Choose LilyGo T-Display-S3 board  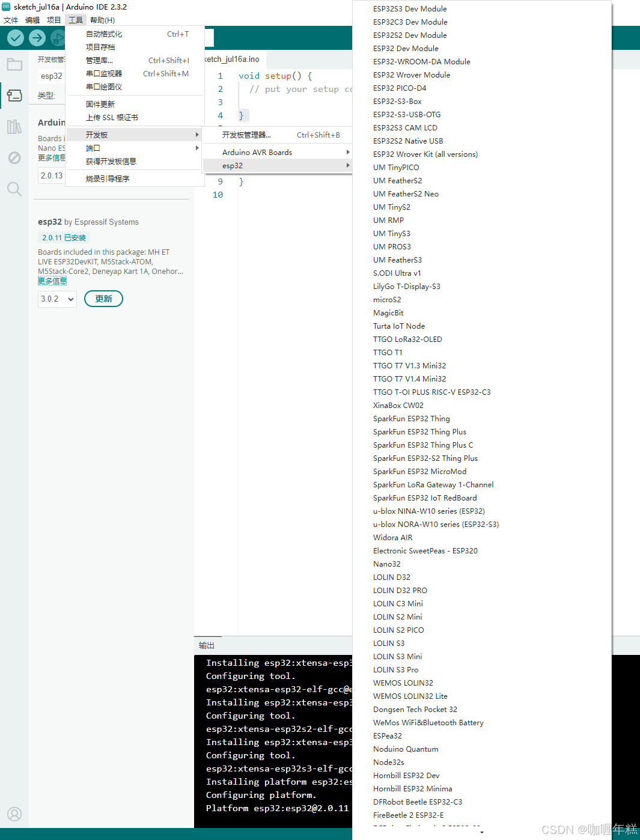(482, 287)
